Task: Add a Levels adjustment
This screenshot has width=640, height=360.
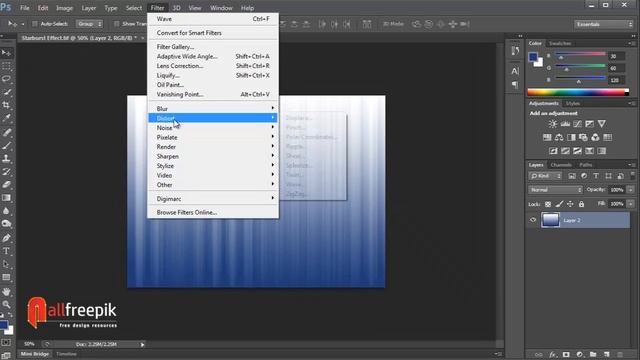Action: pyautogui.click(x=565, y=124)
